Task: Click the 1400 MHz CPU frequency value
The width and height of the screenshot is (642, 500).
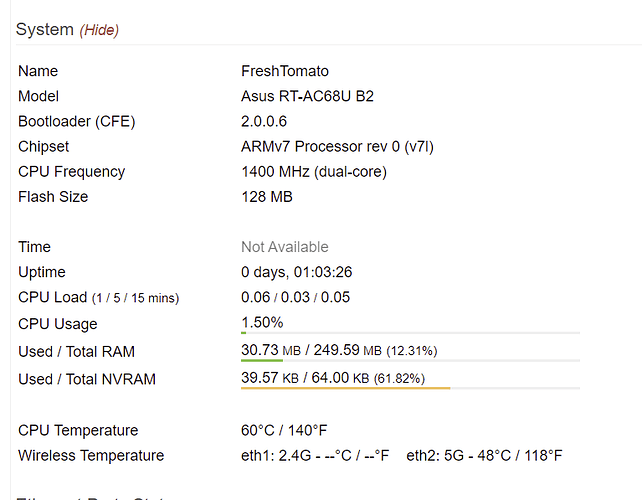Action: click(x=314, y=172)
